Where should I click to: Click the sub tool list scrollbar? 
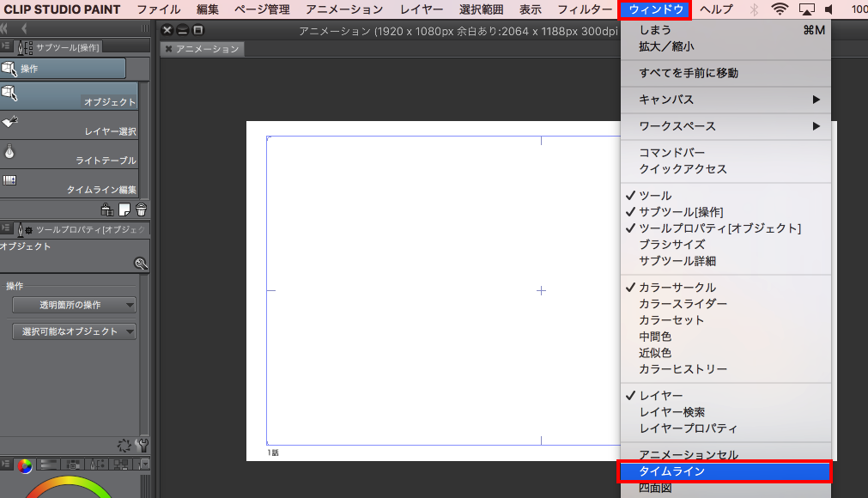pos(145,139)
